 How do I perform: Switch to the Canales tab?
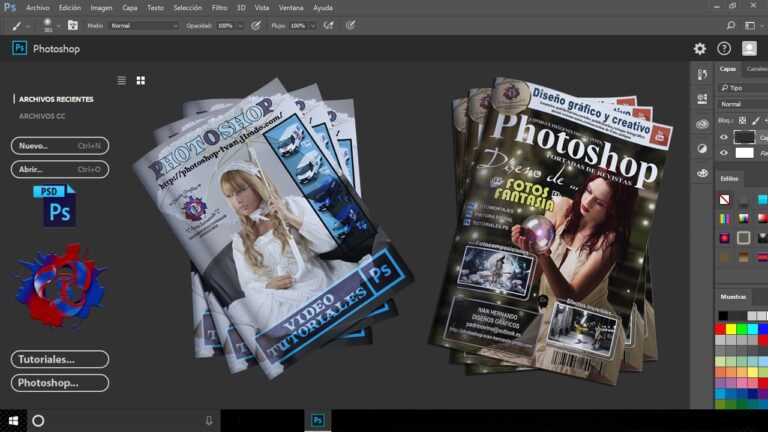(x=756, y=69)
